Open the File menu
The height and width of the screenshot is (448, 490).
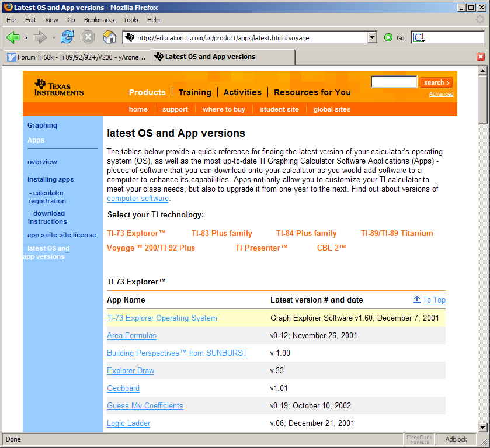(11, 20)
